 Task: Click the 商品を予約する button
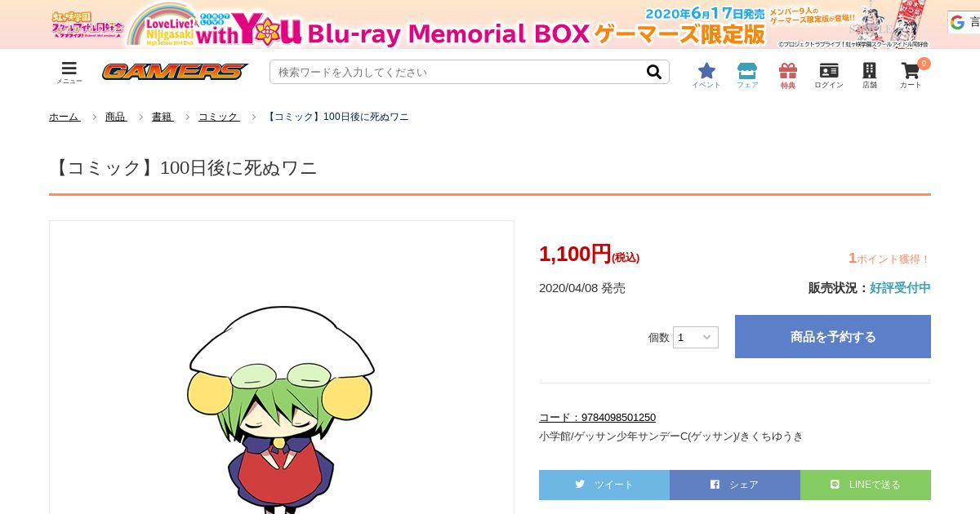coord(833,337)
